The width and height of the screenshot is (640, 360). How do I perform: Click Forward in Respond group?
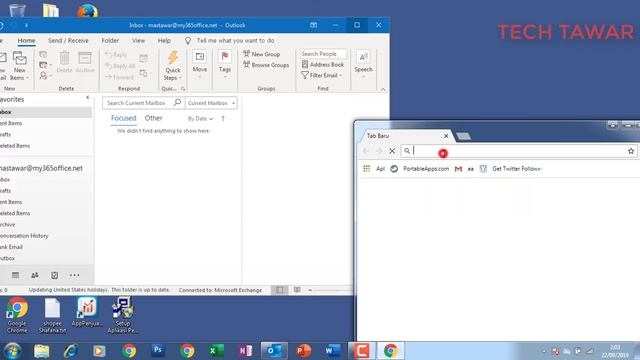[119, 77]
